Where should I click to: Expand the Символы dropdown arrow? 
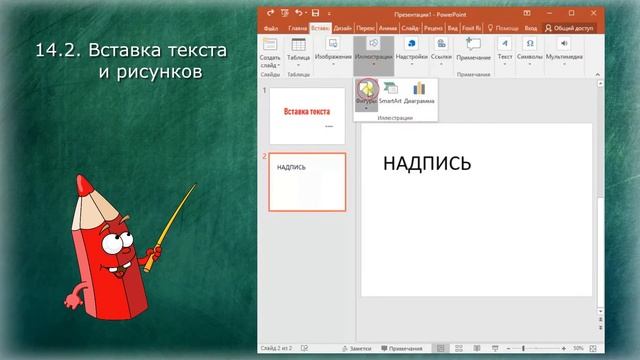point(530,65)
